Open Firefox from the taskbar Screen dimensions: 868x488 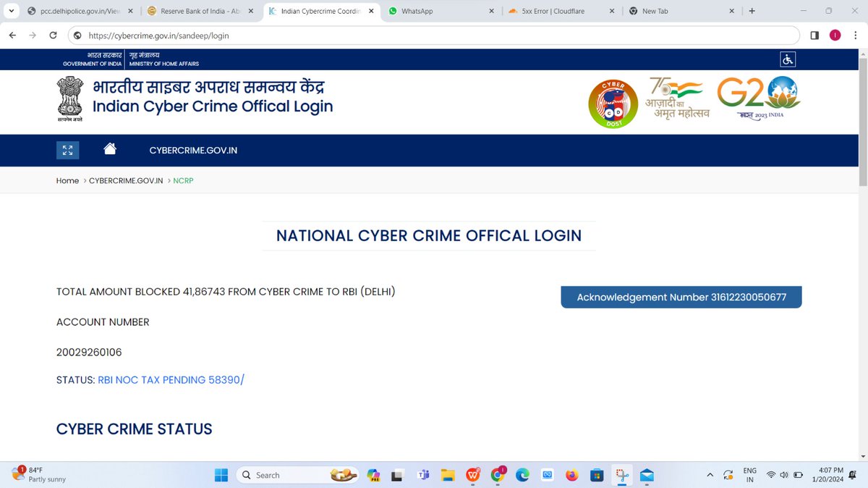571,475
